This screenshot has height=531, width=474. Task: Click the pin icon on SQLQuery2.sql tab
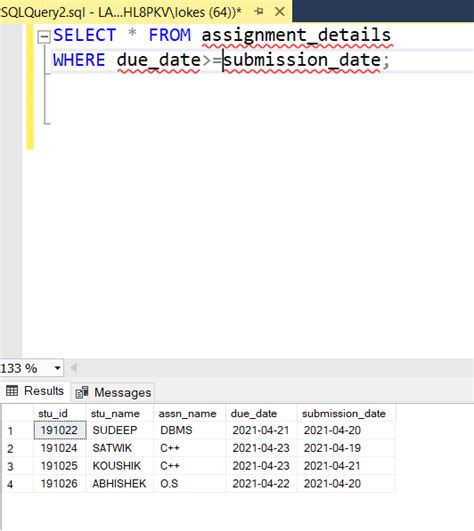tap(259, 12)
